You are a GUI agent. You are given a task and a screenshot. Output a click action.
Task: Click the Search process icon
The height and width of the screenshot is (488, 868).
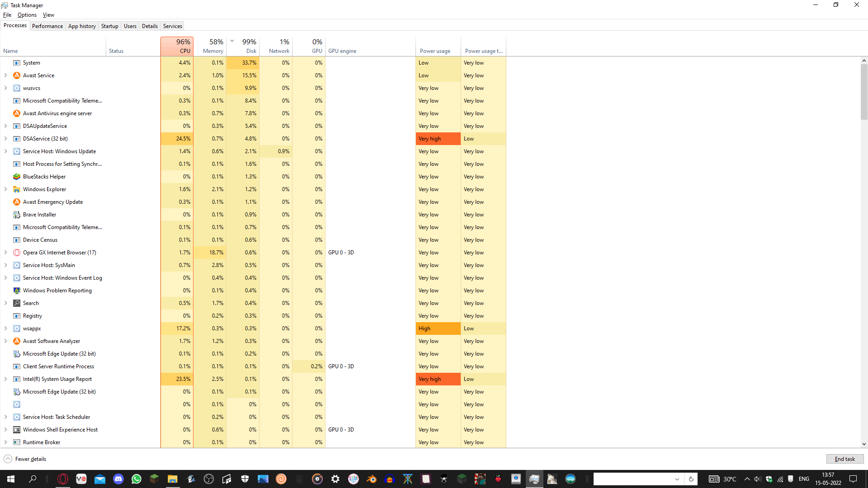point(17,303)
